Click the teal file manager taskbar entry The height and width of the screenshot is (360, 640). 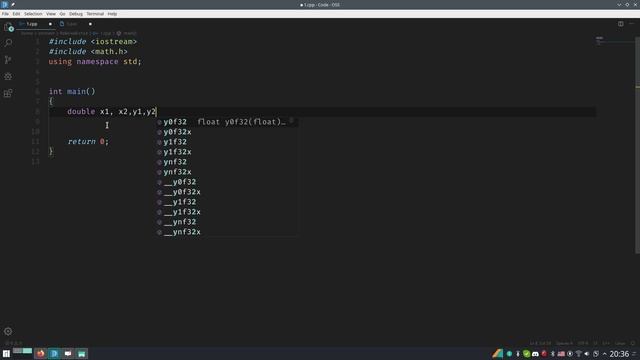[82, 353]
